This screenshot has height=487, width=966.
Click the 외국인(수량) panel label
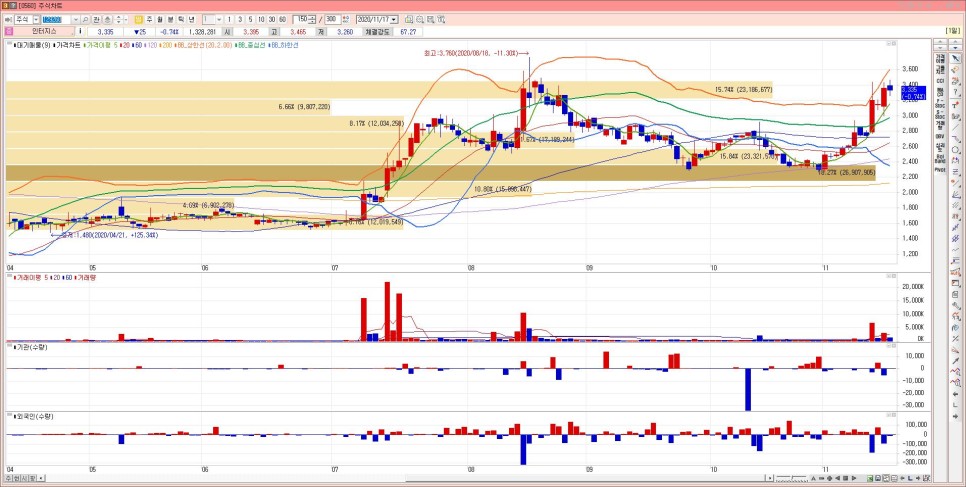click(33, 417)
